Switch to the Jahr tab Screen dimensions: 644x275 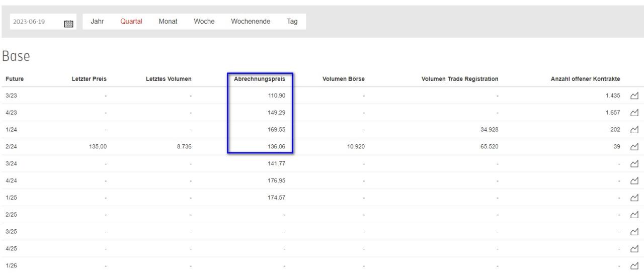pyautogui.click(x=97, y=21)
